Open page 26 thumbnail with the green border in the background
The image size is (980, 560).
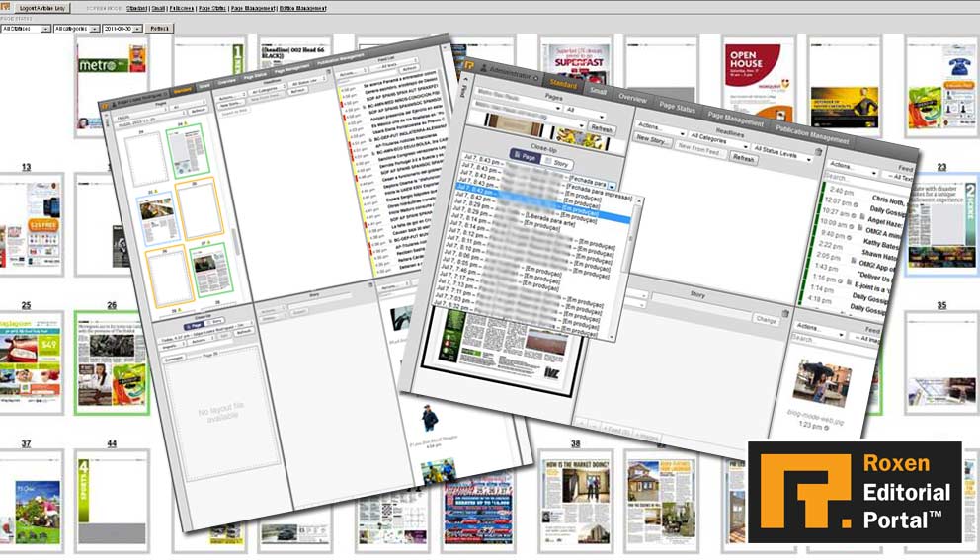(111, 362)
